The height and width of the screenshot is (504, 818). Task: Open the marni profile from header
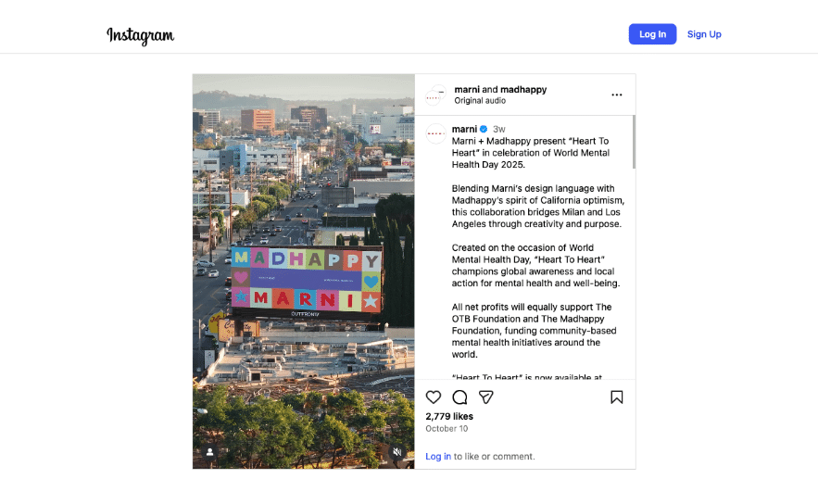467,90
